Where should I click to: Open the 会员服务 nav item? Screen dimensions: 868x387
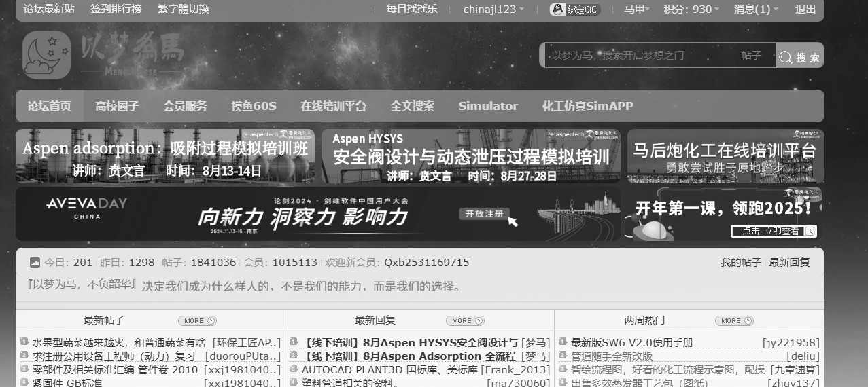point(185,106)
